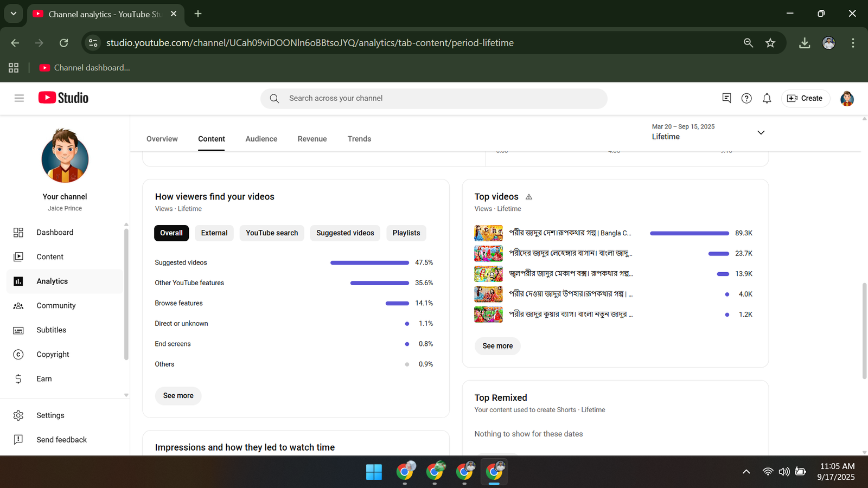Switch to the Revenue tab
Image resolution: width=868 pixels, height=488 pixels.
[x=312, y=139]
